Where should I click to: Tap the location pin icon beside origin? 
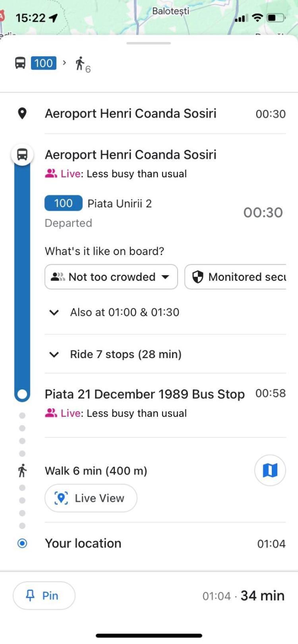[x=22, y=113]
